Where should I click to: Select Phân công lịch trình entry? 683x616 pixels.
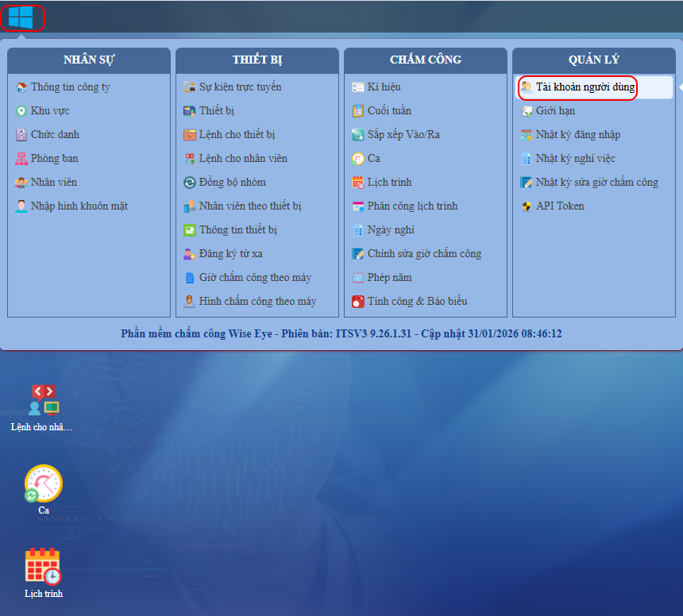coord(412,206)
